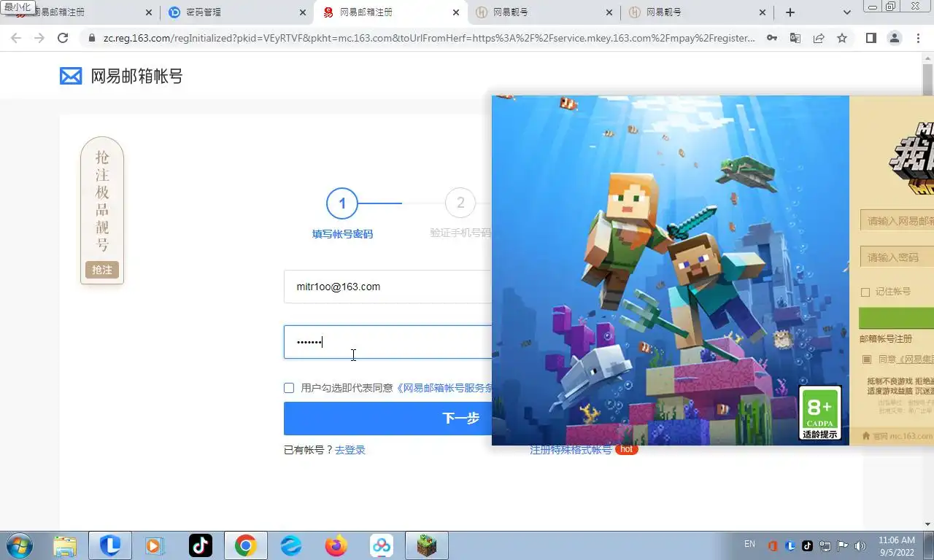934x560 pixels.
Task: Open Internet Explorer from the taskbar
Action: (291, 545)
